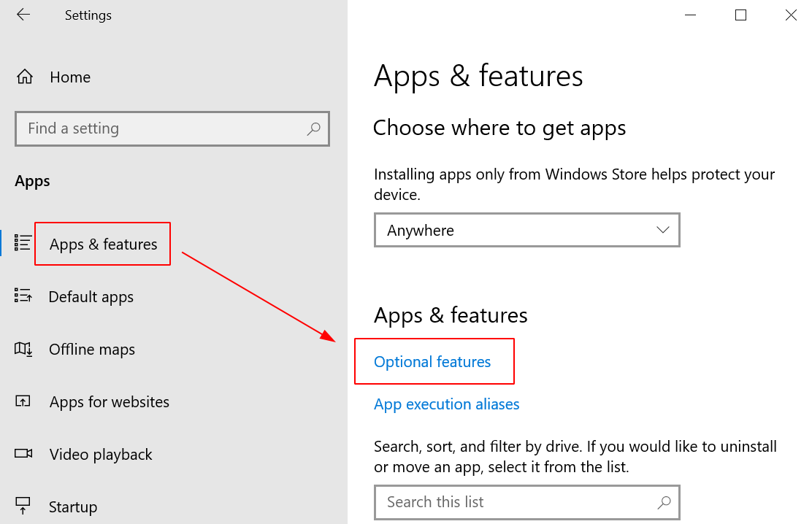Select the Startup text label
The height and width of the screenshot is (524, 812).
pyautogui.click(x=73, y=506)
